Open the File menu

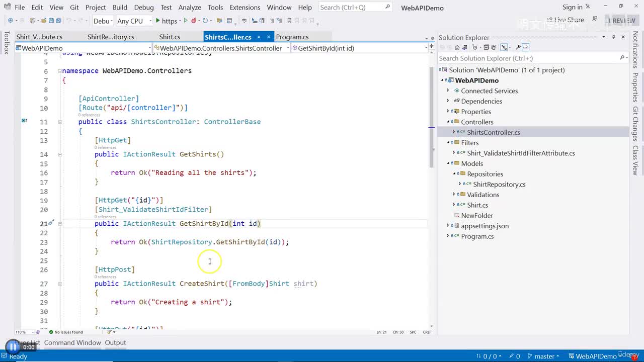point(20,8)
